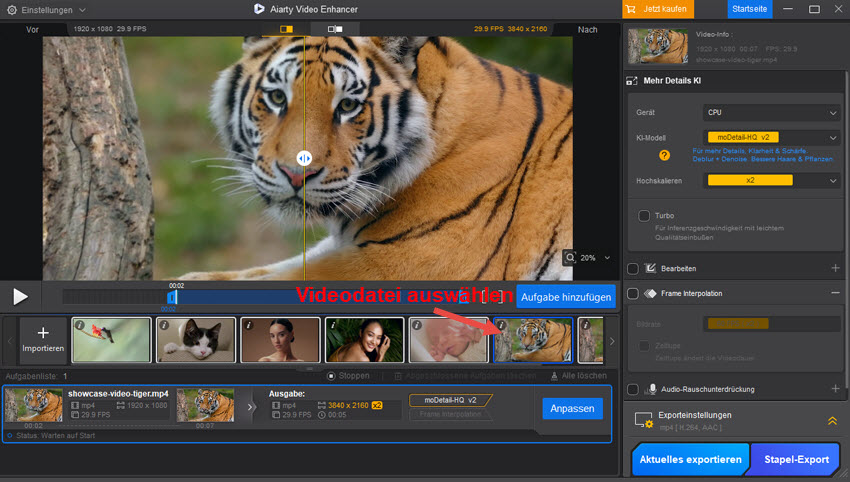Screen dimensions: 850x482
Task: Select the hummingbird video thumbnail
Action: pyautogui.click(x=111, y=340)
